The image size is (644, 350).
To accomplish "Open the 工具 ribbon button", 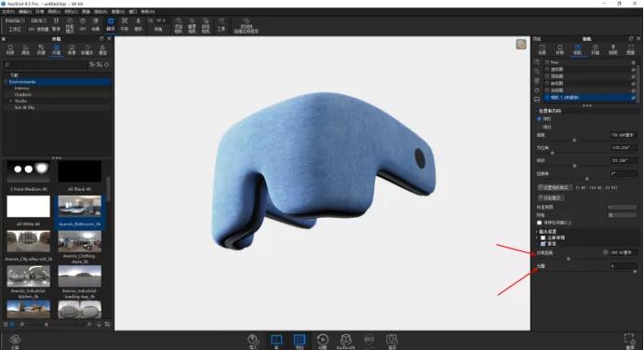I will tap(221, 24).
